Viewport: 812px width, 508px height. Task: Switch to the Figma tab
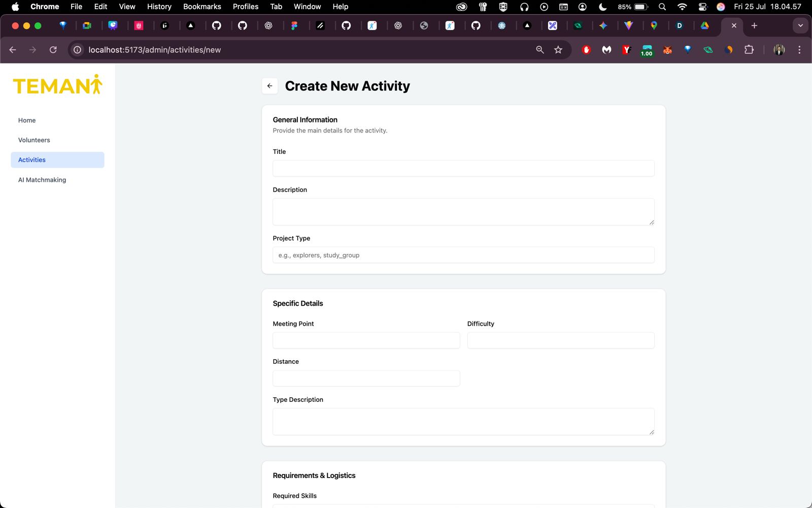tap(294, 25)
